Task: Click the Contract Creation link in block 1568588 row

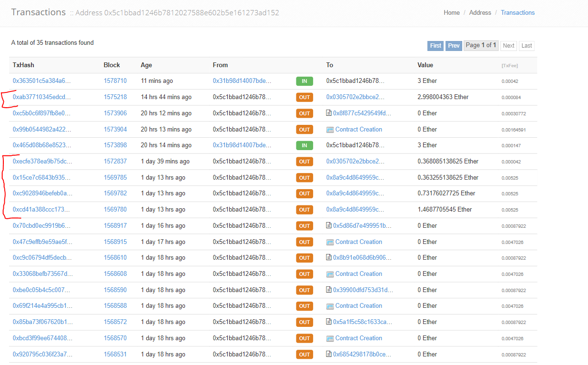Action: coord(358,305)
